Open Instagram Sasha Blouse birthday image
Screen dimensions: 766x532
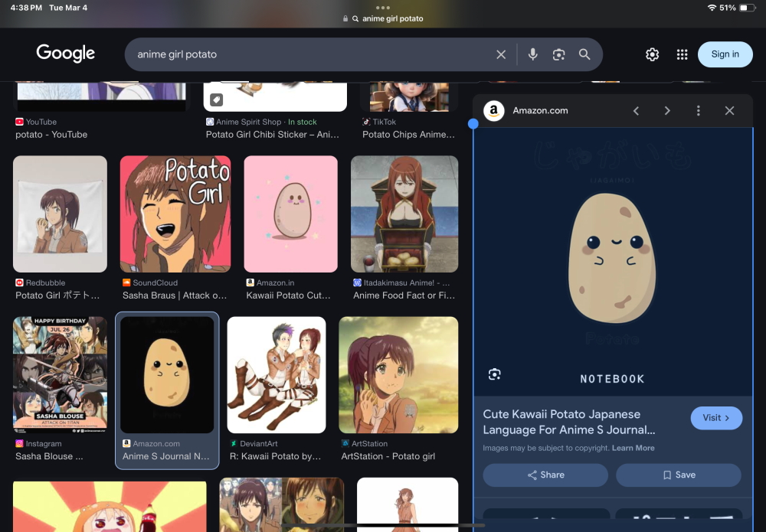pos(60,375)
